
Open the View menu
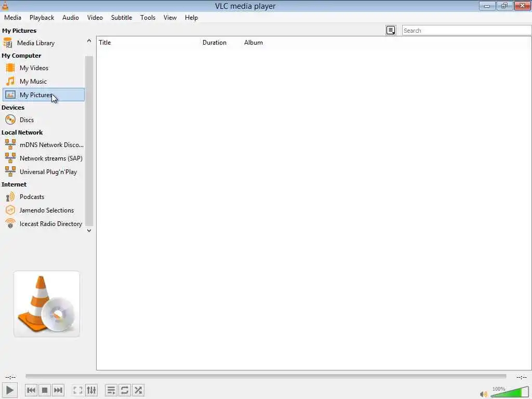coord(170,18)
